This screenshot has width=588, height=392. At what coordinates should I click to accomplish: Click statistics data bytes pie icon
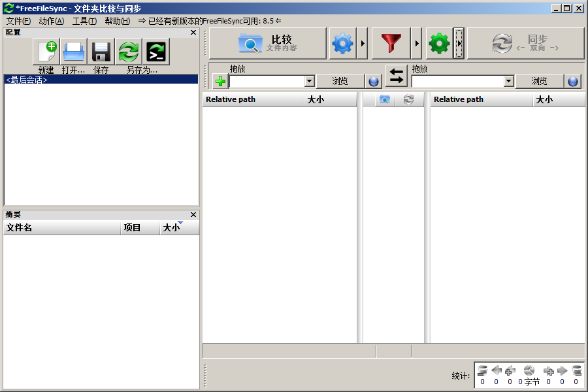529,370
